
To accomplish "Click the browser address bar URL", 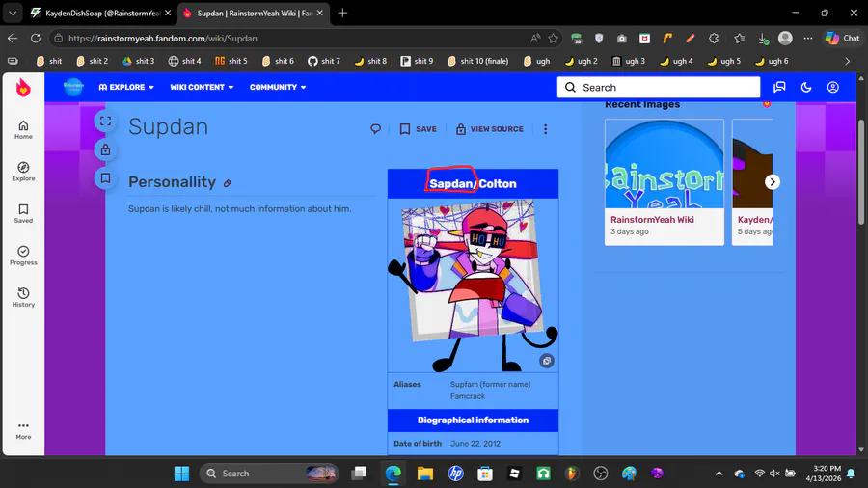I will 163,39.
